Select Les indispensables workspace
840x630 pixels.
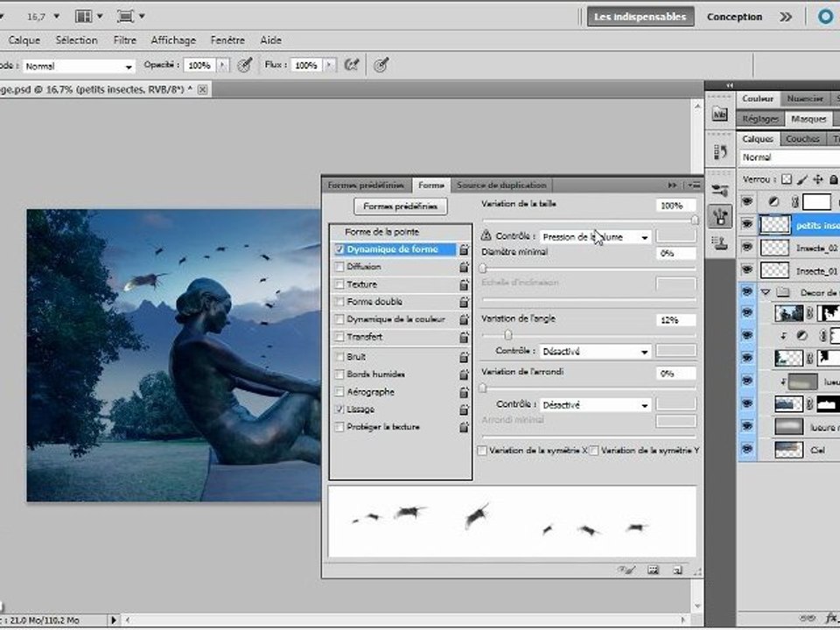[x=640, y=17]
